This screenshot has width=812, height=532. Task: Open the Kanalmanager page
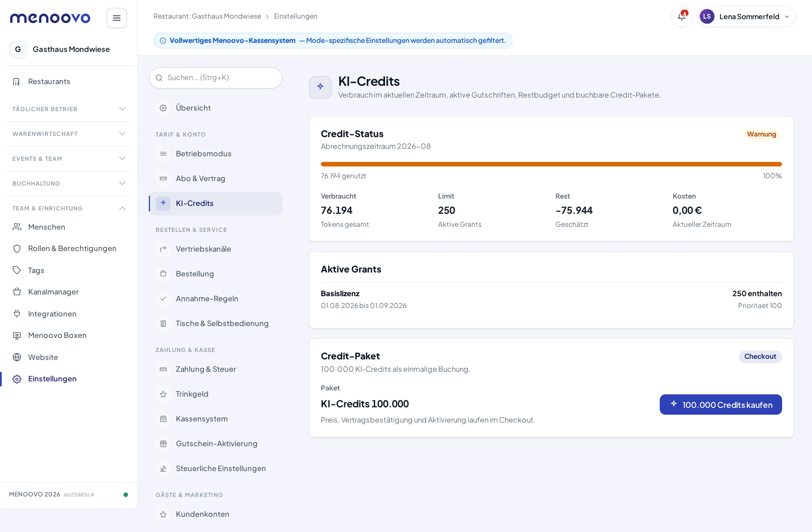pyautogui.click(x=68, y=292)
